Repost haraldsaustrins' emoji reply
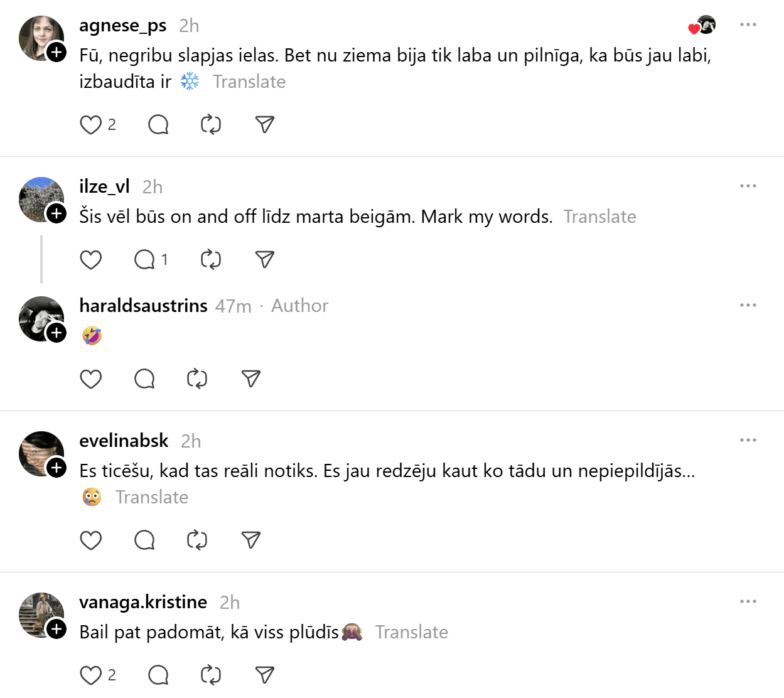The width and height of the screenshot is (784, 698). 197,379
